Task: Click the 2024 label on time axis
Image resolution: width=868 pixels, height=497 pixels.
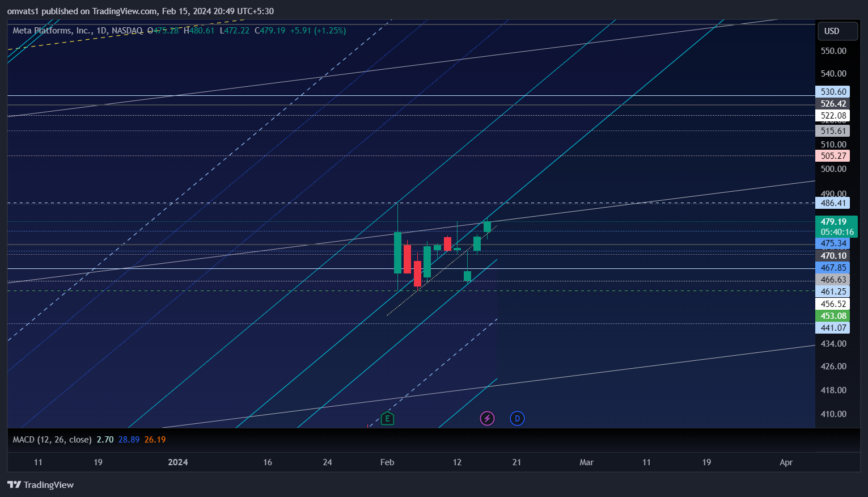Action: [x=178, y=462]
